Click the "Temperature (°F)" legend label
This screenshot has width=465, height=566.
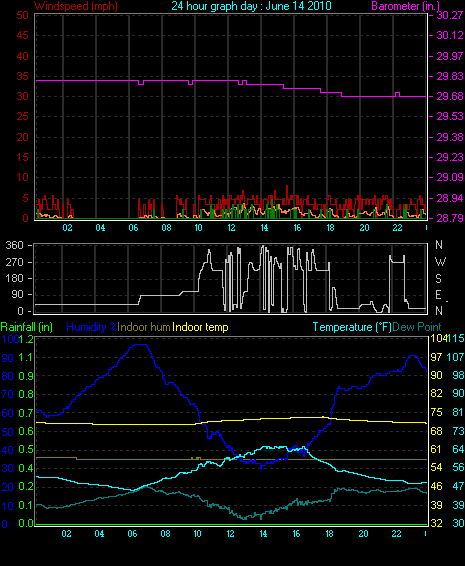[x=352, y=327]
